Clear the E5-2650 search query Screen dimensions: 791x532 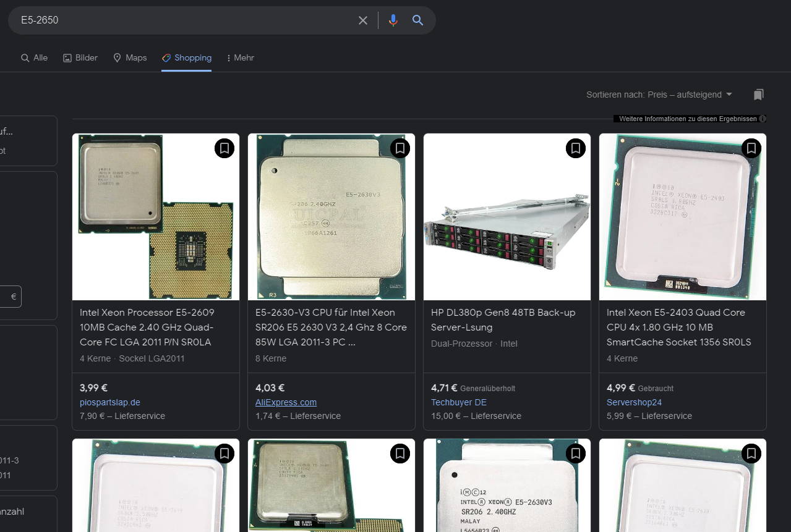click(363, 20)
